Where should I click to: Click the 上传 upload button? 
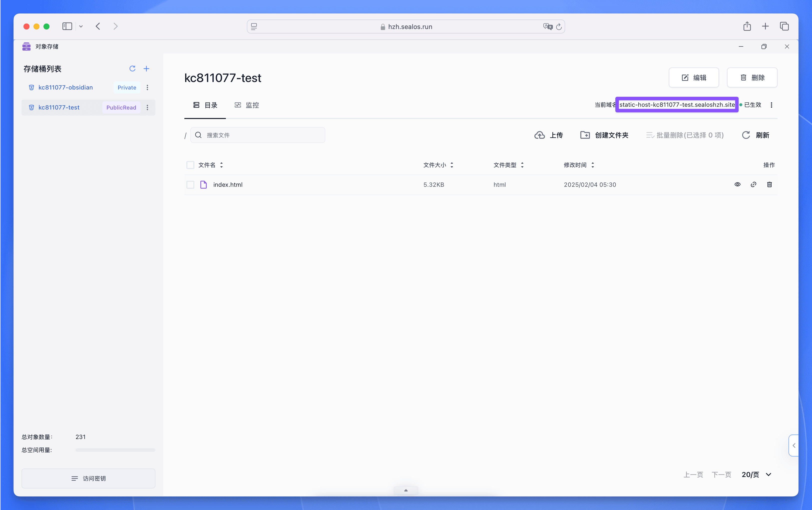[548, 135]
